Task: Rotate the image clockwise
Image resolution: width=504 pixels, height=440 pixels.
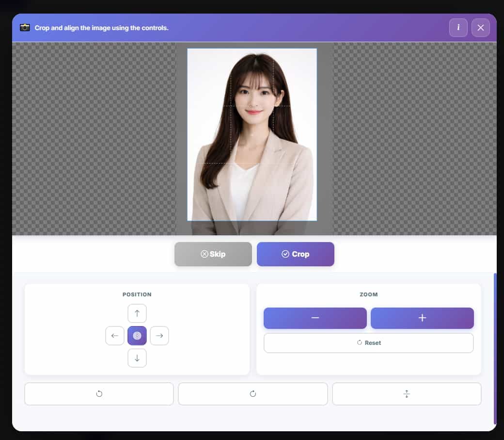Action: pyautogui.click(x=252, y=393)
